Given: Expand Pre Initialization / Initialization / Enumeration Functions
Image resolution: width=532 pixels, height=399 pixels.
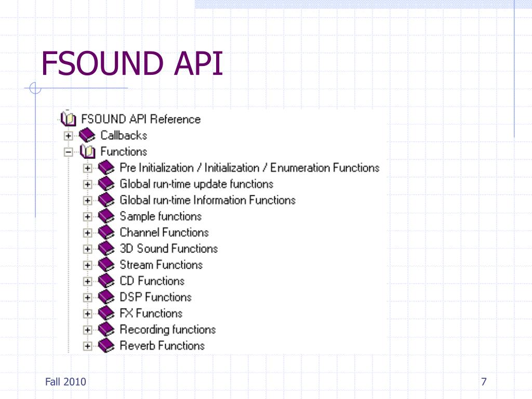Looking at the screenshot, I should tap(87, 168).
